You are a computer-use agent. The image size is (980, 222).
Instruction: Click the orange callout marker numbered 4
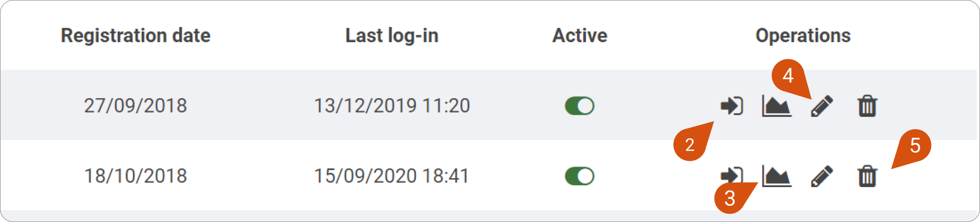coord(788,75)
